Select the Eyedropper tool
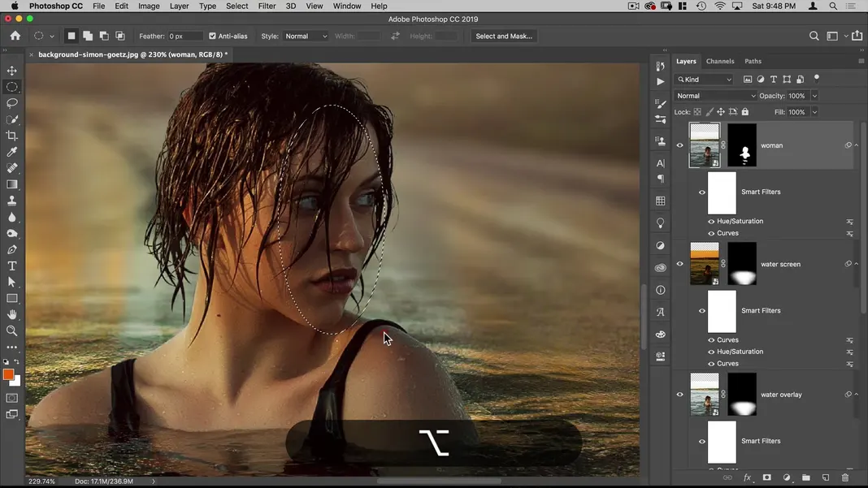The height and width of the screenshot is (488, 868). coord(11,152)
